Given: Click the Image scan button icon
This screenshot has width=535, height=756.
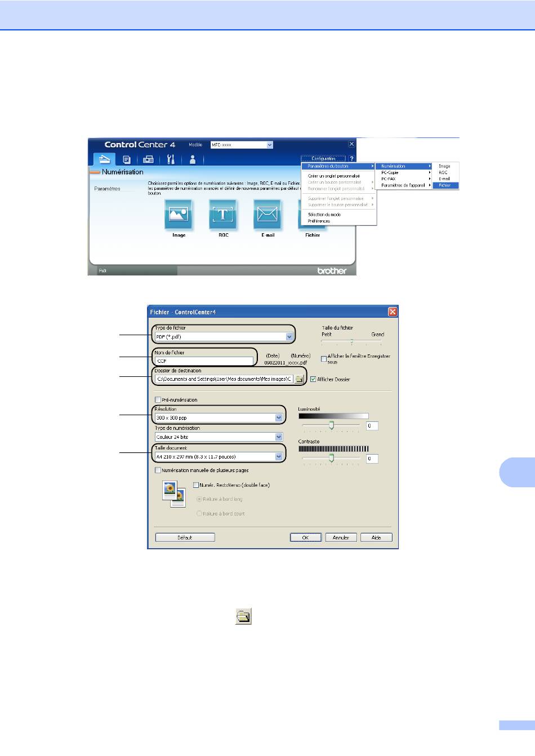Looking at the screenshot, I should 179,215.
